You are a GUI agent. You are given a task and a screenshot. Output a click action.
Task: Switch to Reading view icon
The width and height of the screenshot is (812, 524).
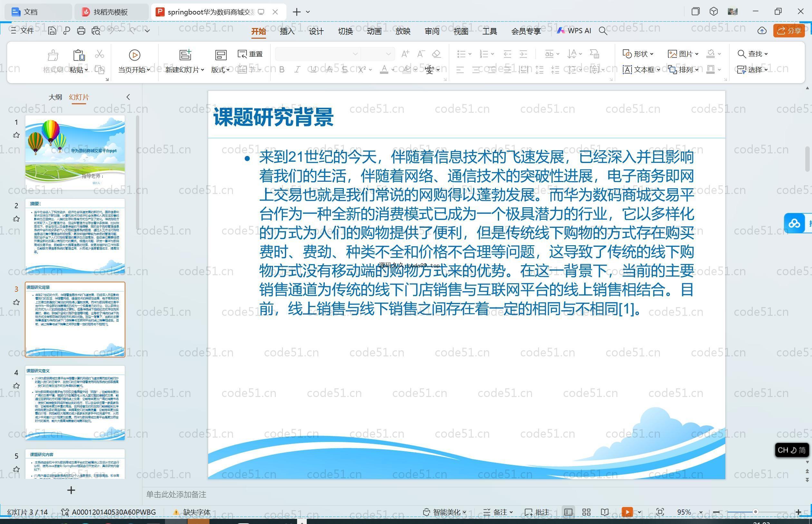(x=605, y=512)
